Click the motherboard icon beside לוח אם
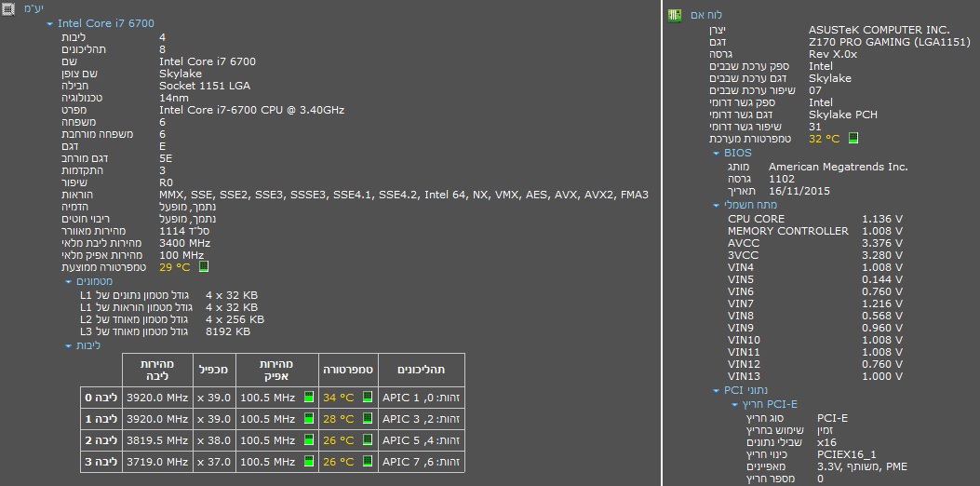 (675, 15)
